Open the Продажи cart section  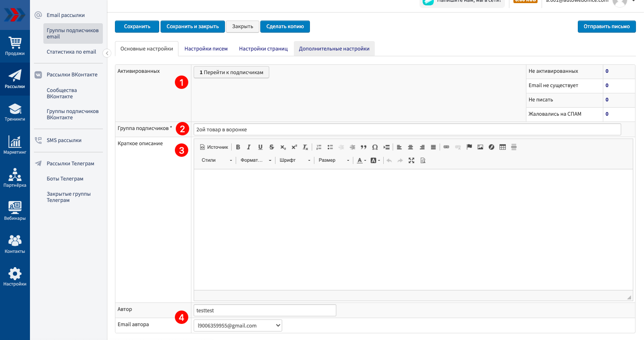[x=15, y=46]
